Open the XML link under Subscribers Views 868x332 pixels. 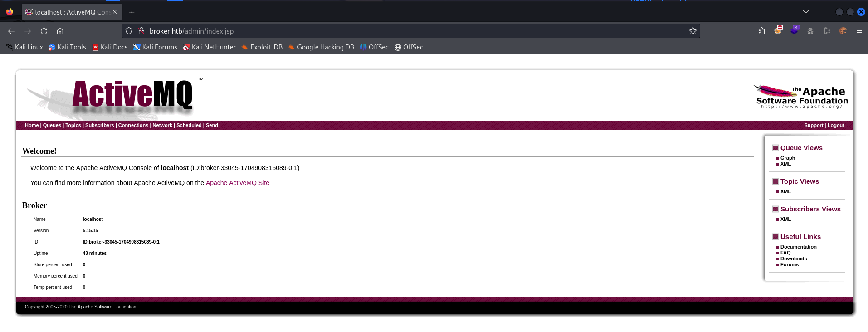(x=785, y=219)
